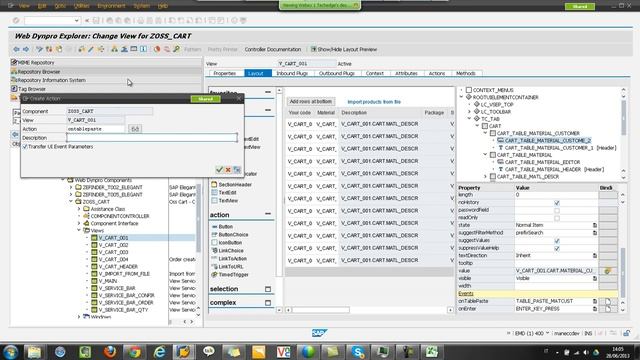The width and height of the screenshot is (640, 360).
Task: Collapse the ROOTUIELEMENTCONTAINER node
Action: (462, 97)
